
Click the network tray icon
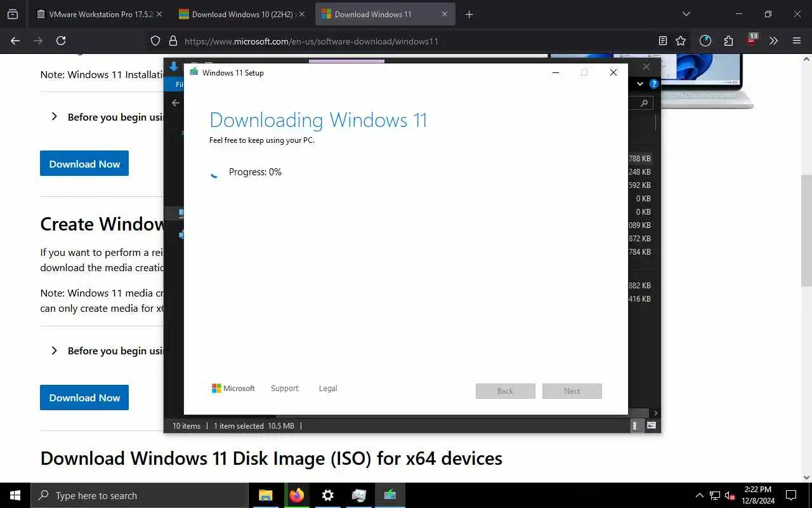(x=715, y=495)
